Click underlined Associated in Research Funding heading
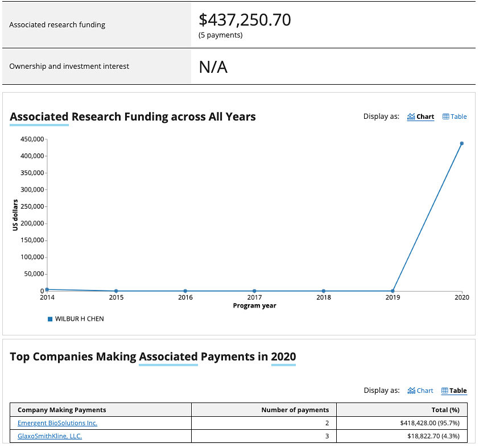The height and width of the screenshot is (448, 479). [39, 117]
